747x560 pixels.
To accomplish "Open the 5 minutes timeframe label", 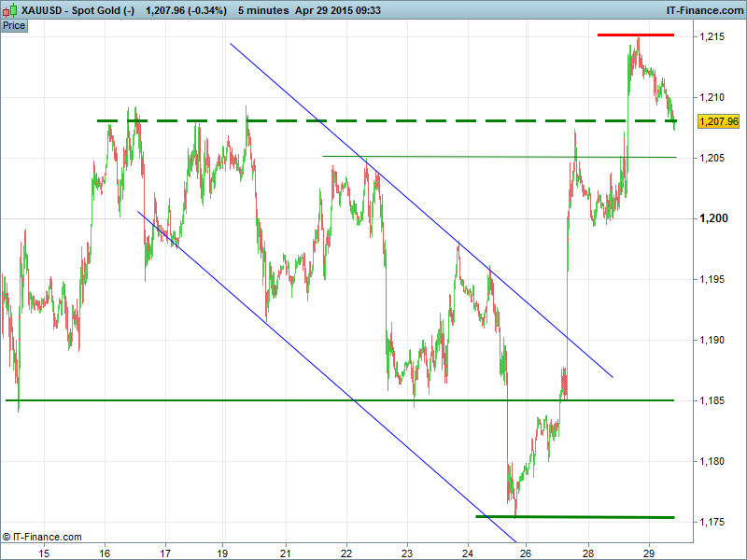I will pos(264,9).
